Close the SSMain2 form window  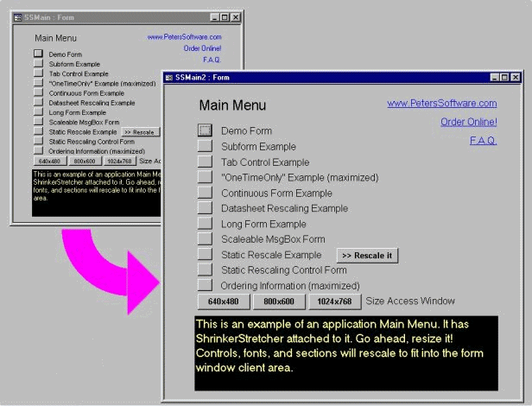click(516, 78)
